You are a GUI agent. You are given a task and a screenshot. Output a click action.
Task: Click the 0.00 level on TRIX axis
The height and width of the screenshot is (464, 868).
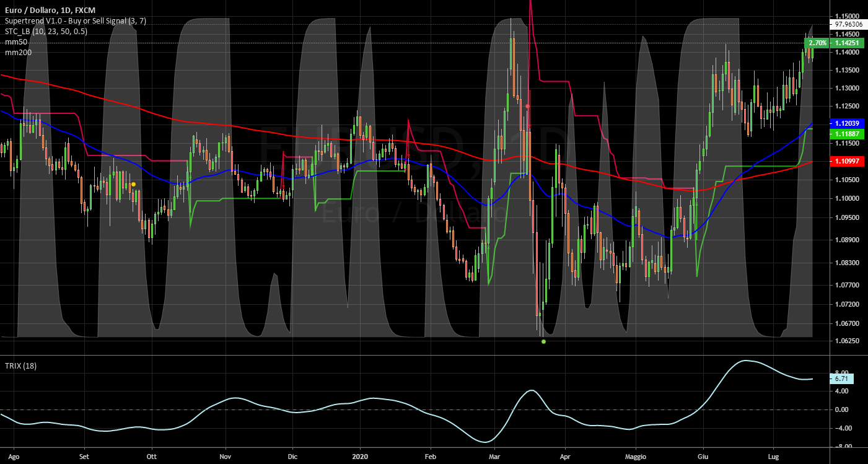841,409
